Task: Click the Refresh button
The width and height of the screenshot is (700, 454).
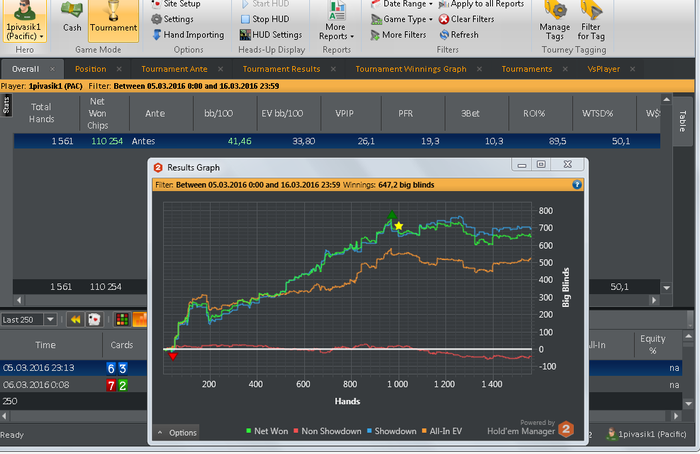Action: point(459,35)
